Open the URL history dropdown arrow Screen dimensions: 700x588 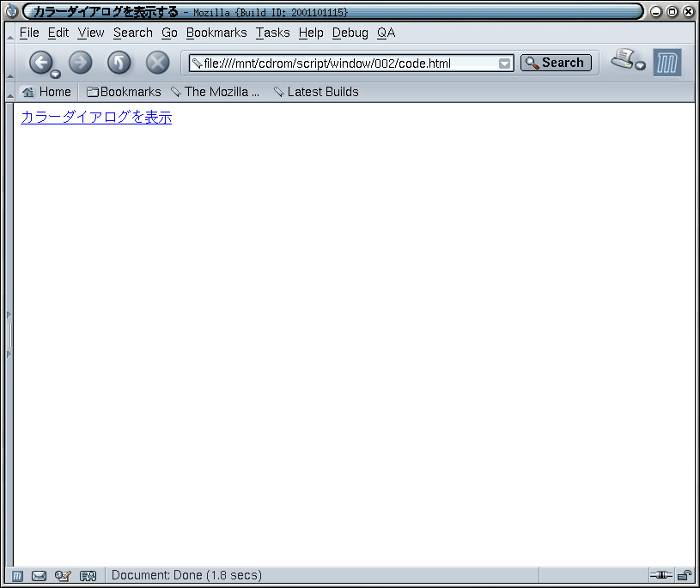504,64
